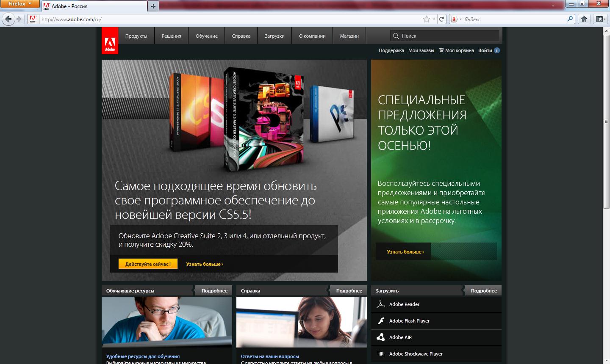
Task: Click the Adobe Shockwave Player icon
Action: [x=381, y=354]
